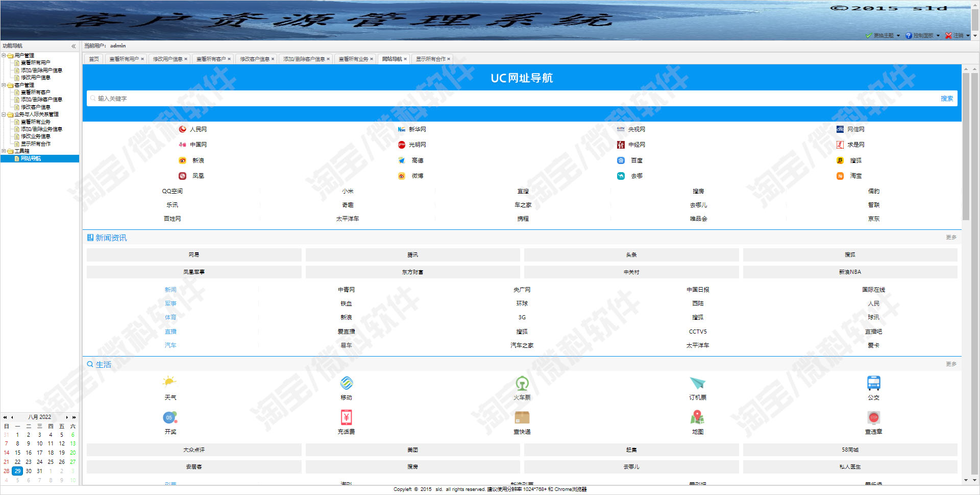Open the 公交 bus icon
This screenshot has width=980, height=495.
click(873, 383)
